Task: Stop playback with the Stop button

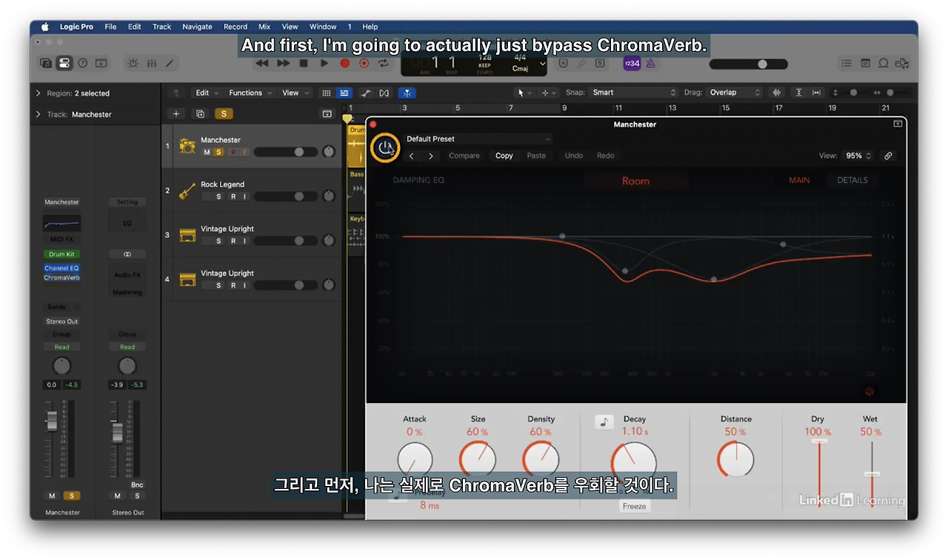Action: pos(304,64)
